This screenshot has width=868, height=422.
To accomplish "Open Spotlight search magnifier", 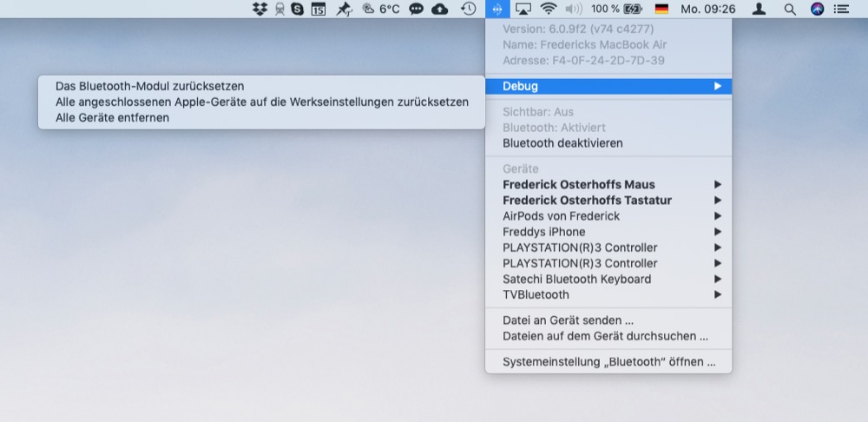I will pos(789,9).
